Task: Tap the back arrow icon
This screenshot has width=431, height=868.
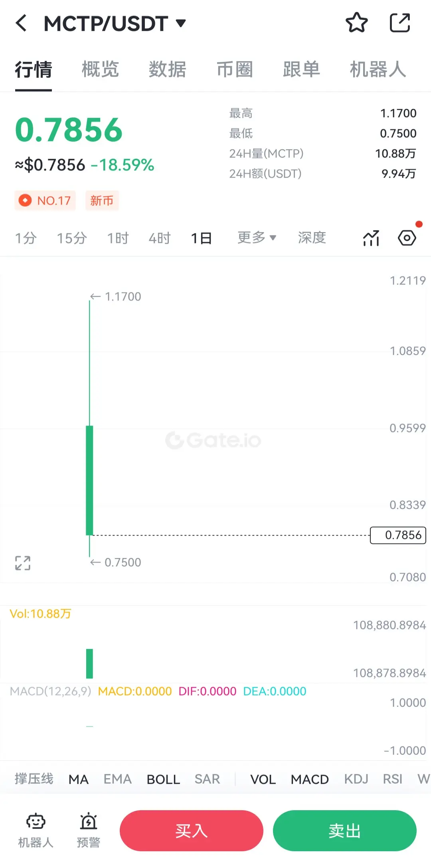Action: point(22,23)
